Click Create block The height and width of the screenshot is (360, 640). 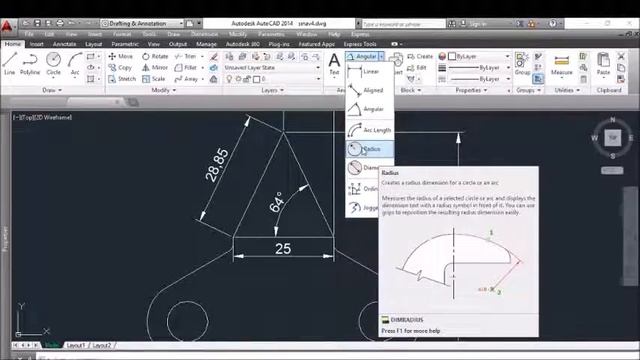[x=420, y=56]
